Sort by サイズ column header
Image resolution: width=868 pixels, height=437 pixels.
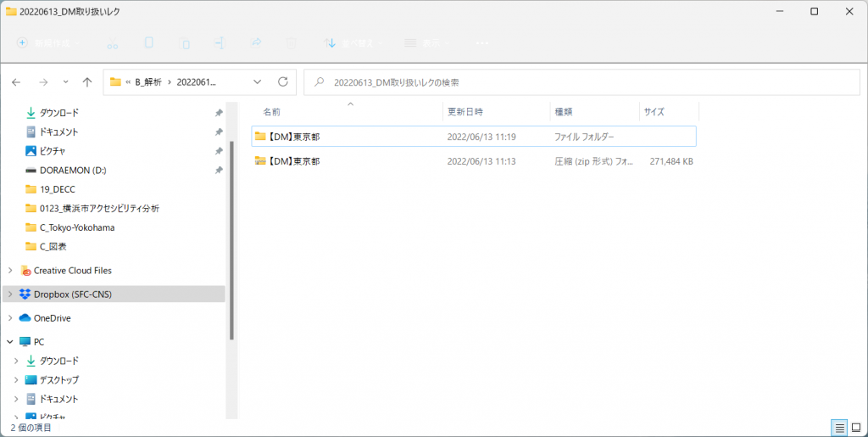click(654, 112)
